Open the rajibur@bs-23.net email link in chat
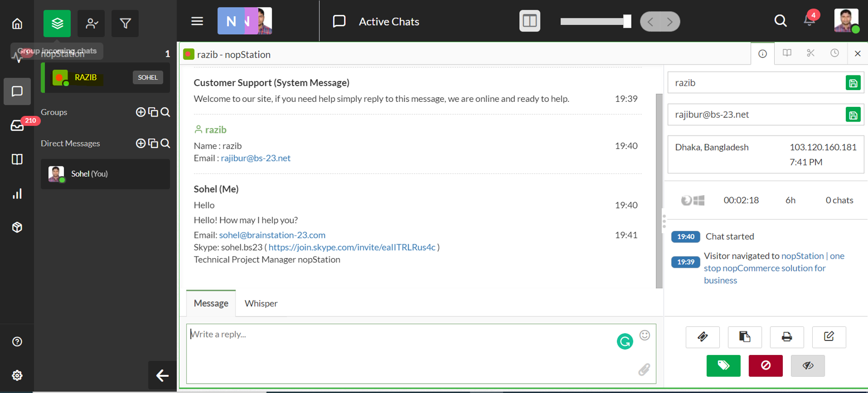 pyautogui.click(x=256, y=158)
